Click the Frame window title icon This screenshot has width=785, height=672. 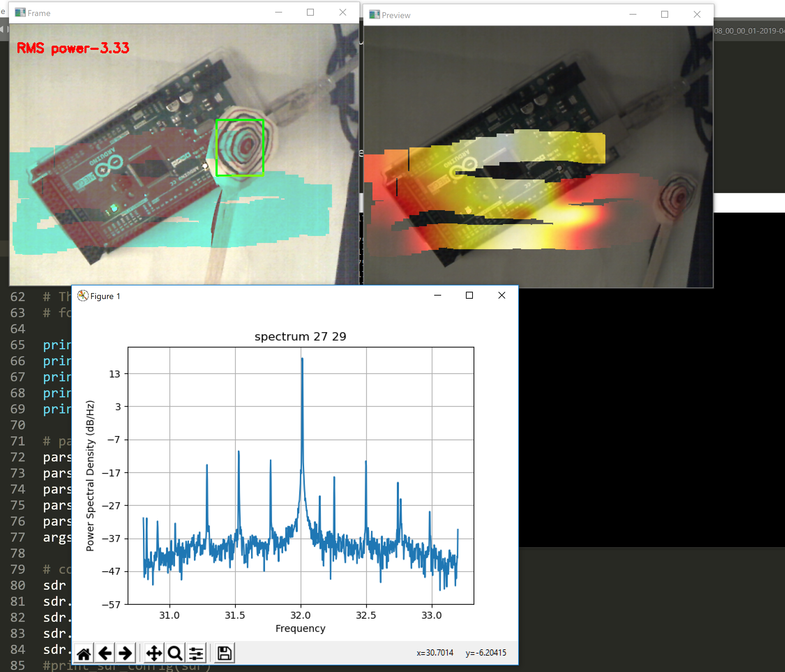coord(20,13)
